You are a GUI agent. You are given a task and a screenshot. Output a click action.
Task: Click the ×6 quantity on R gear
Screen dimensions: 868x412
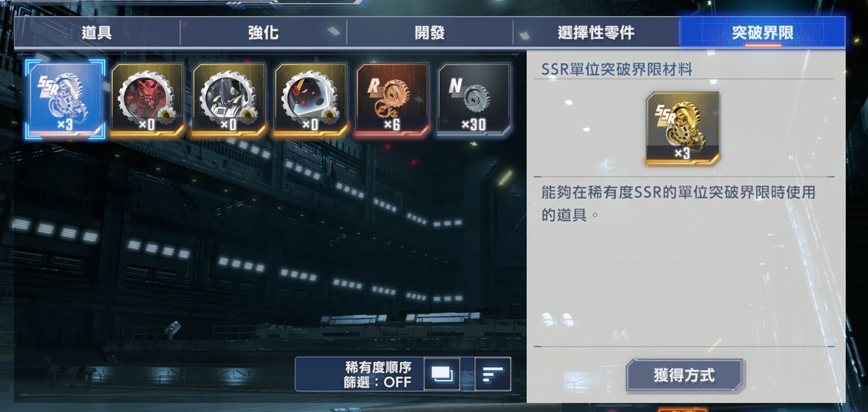point(392,124)
